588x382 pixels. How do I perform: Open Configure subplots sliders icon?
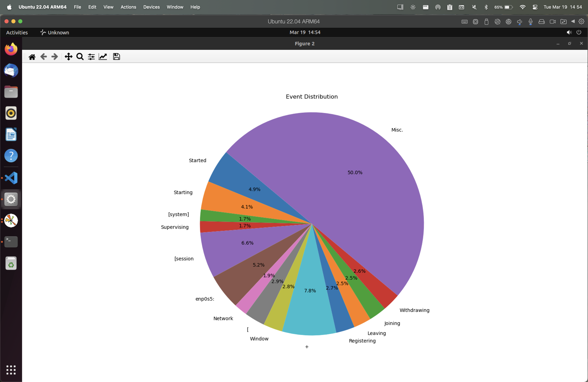pos(91,57)
